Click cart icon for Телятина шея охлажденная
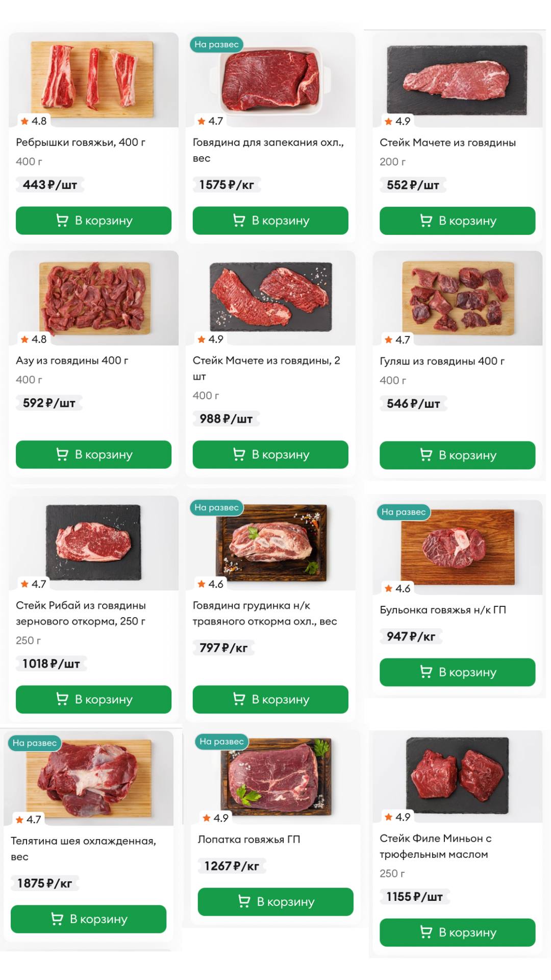The height and width of the screenshot is (980, 551). coord(57,919)
